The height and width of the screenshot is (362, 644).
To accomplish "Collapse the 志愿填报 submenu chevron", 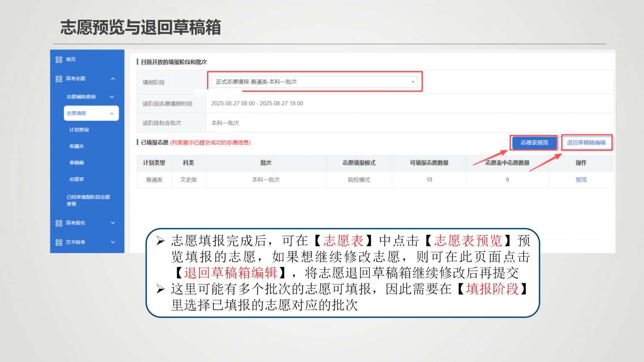I will 112,114.
